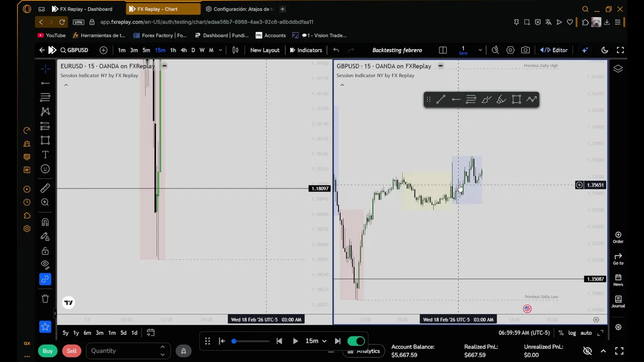The height and width of the screenshot is (362, 644).
Task: Collapse the GBPUSD indicator legend chevron
Action: click(x=342, y=85)
